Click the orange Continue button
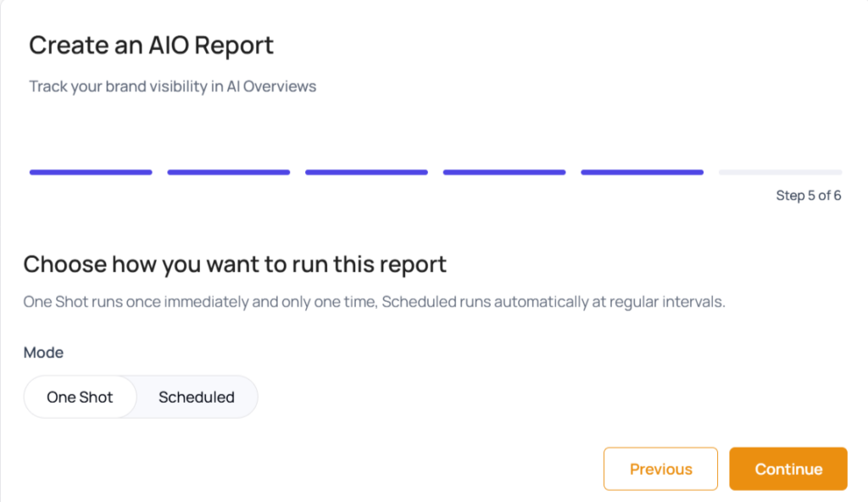 point(788,469)
